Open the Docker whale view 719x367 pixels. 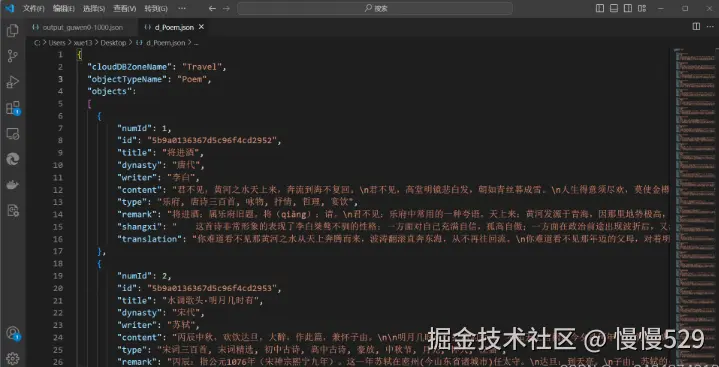[x=12, y=185]
